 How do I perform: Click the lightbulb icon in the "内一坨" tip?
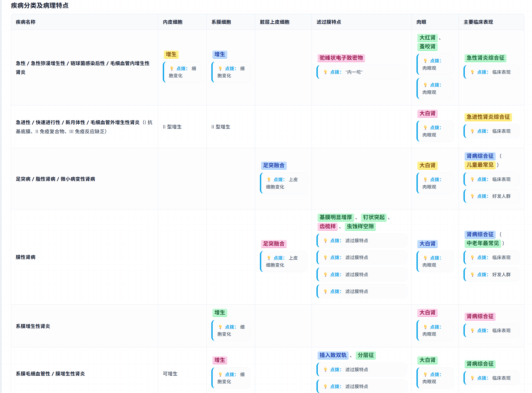coord(326,72)
